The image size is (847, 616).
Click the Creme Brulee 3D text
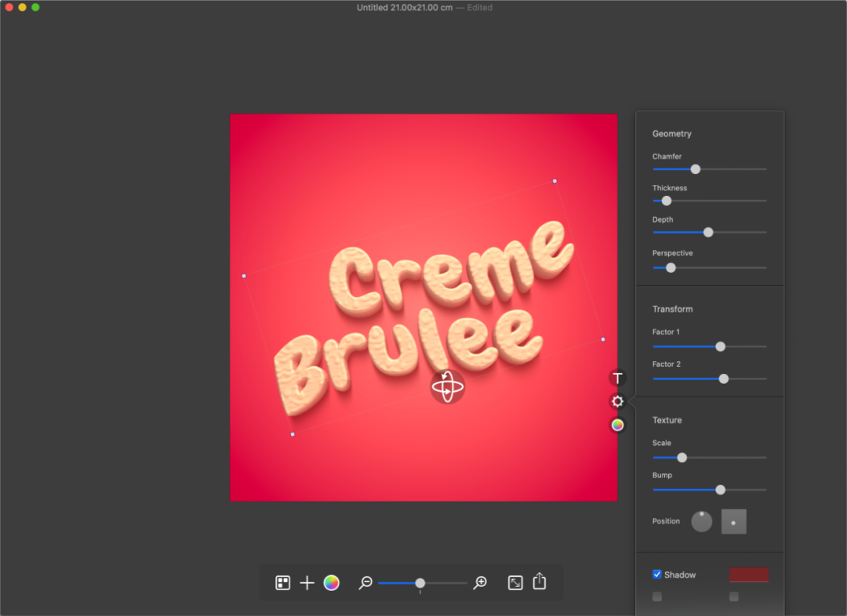pyautogui.click(x=424, y=318)
